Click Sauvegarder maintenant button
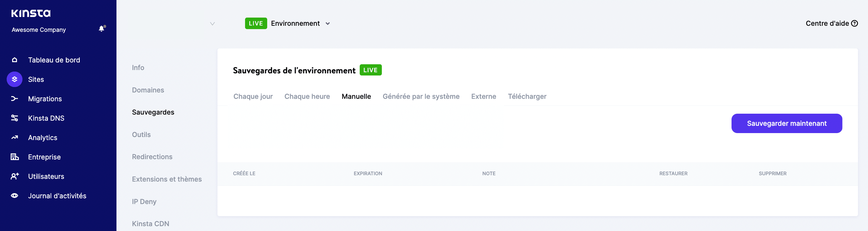868x231 pixels. 786,123
